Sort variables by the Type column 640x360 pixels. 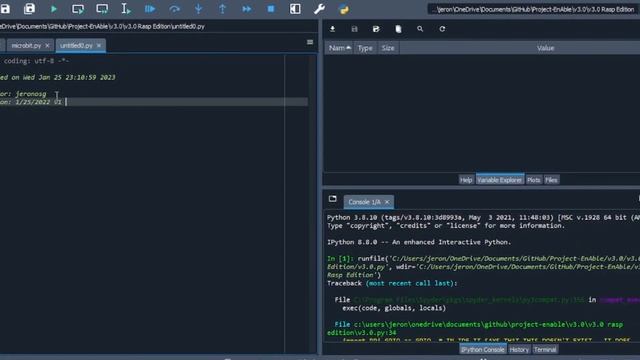tap(365, 48)
